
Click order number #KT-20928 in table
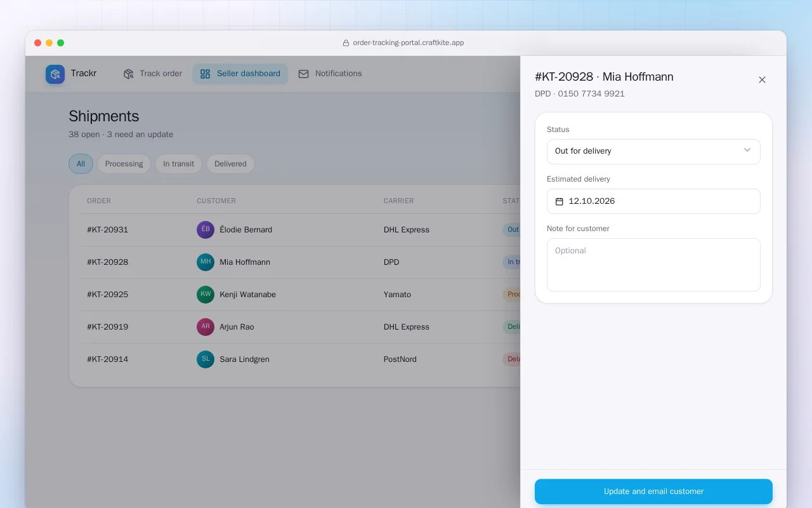coord(107,262)
